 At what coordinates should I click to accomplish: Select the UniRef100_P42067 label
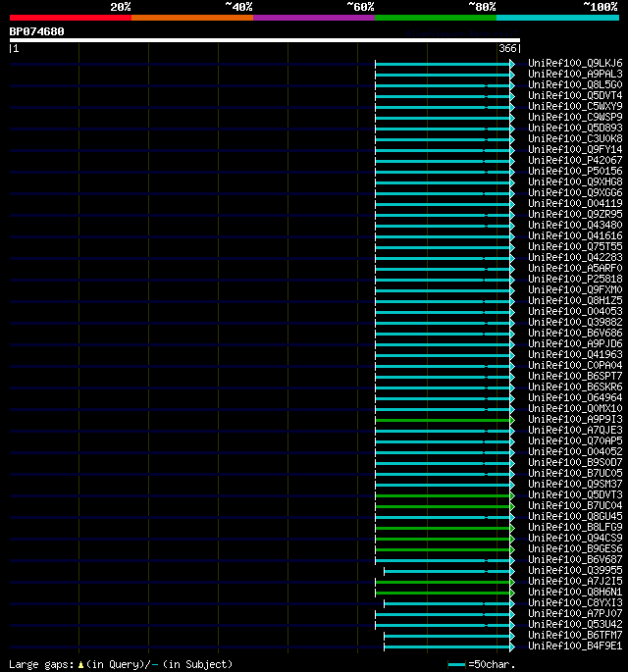575,160
